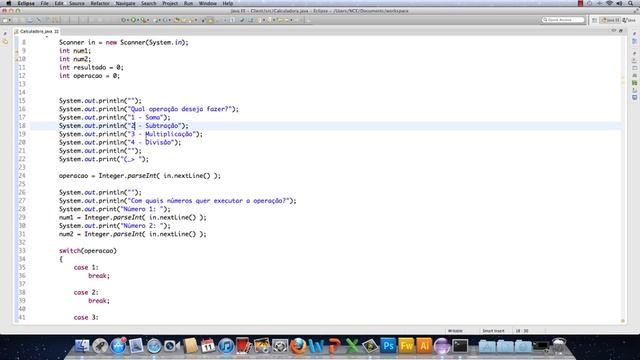The width and height of the screenshot is (640, 360).
Task: Maximize the editor area
Action: click(621, 31)
